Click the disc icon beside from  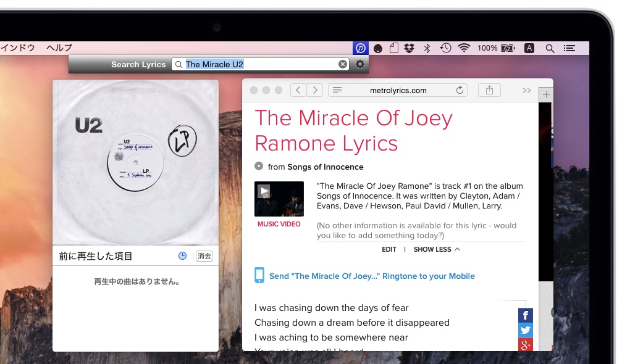(x=259, y=166)
